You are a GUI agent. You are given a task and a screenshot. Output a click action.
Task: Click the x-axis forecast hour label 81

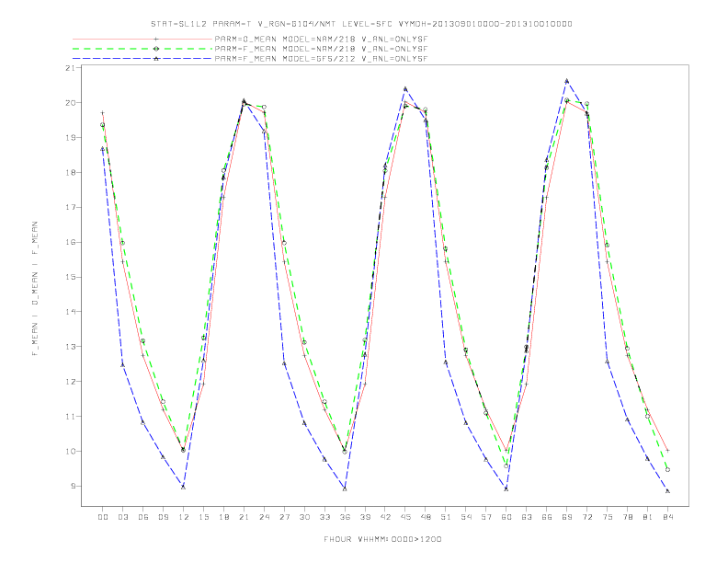[647, 517]
